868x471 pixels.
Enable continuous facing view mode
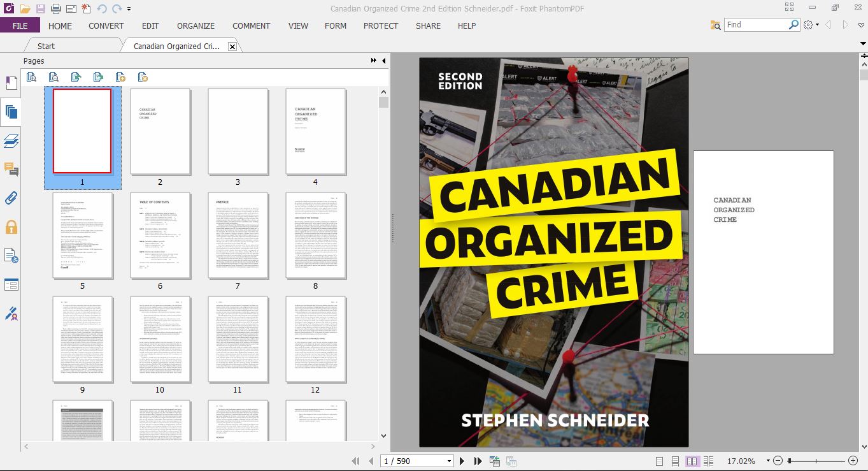coord(708,461)
